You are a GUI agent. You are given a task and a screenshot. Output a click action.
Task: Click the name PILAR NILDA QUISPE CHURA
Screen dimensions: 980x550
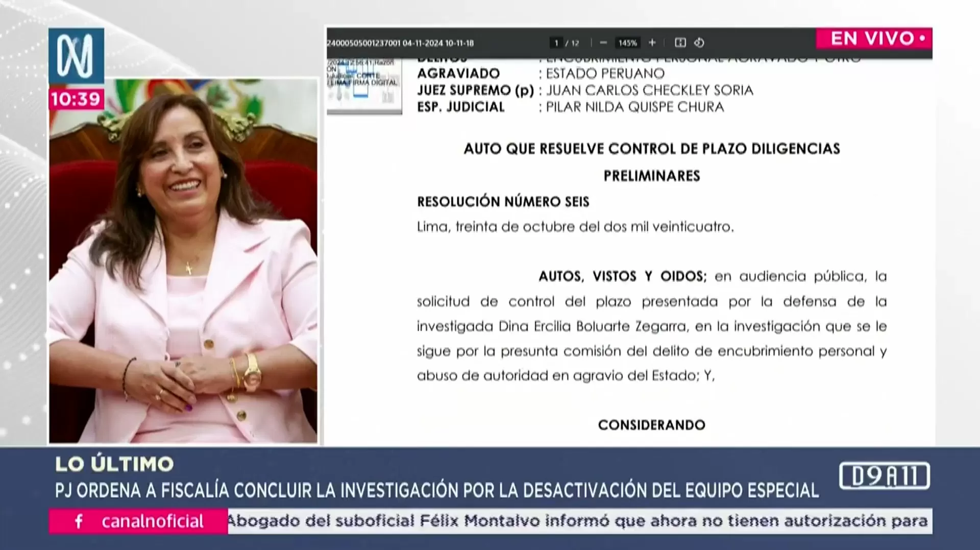click(635, 107)
